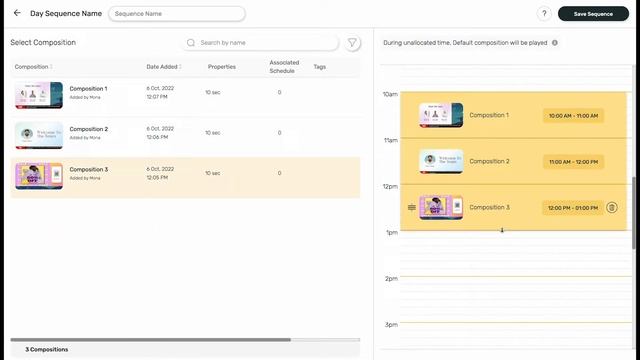
Task: Click the search magnifier icon
Action: point(191,43)
